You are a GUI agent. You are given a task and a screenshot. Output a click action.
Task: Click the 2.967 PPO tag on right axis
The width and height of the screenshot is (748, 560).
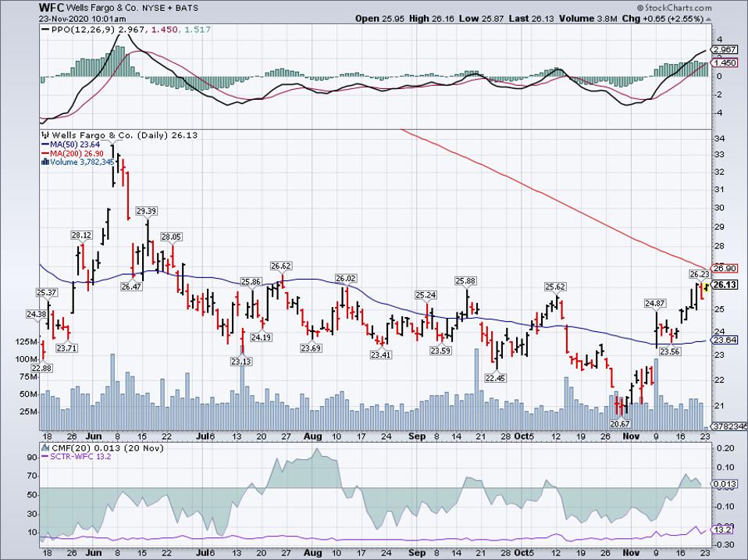725,50
